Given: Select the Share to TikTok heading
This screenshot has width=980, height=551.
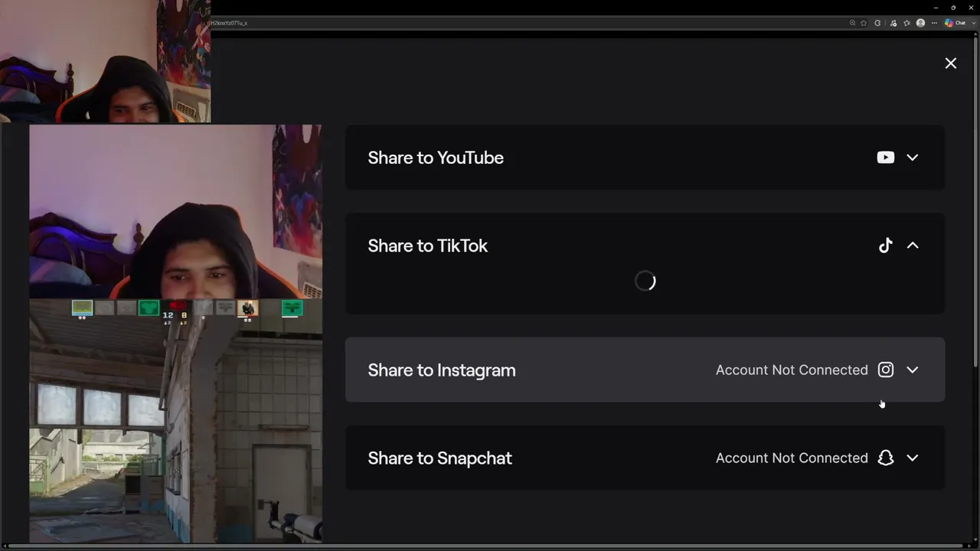Looking at the screenshot, I should [x=427, y=246].
